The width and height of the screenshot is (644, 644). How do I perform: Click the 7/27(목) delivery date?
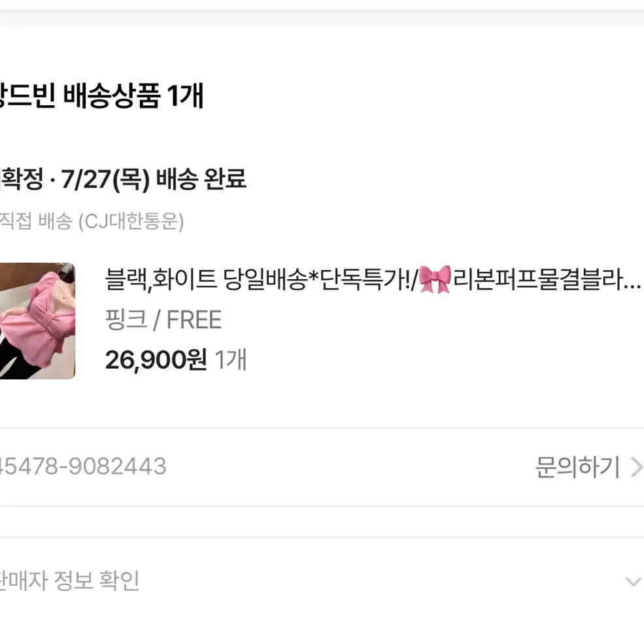tap(105, 180)
